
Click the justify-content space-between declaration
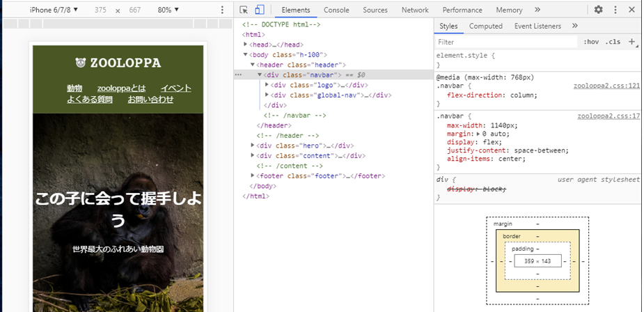pos(508,150)
